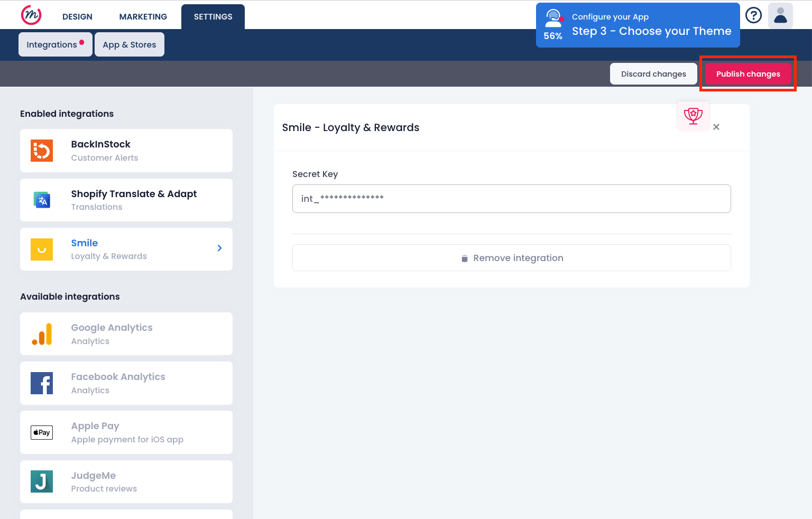This screenshot has height=519, width=812.
Task: Click the Shopify Translate & Adapt icon
Action: [42, 200]
